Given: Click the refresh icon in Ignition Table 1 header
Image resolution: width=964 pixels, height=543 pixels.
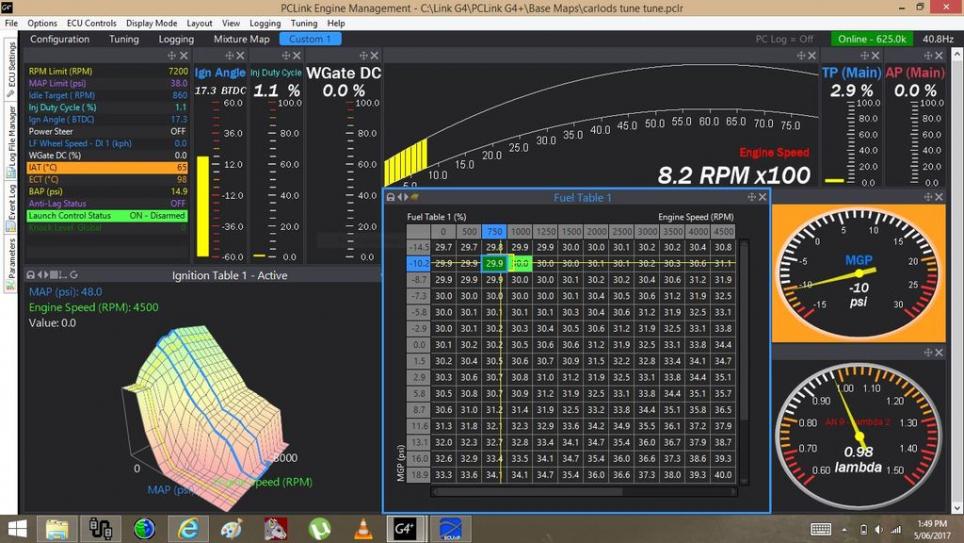Looking at the screenshot, I should pos(74,275).
